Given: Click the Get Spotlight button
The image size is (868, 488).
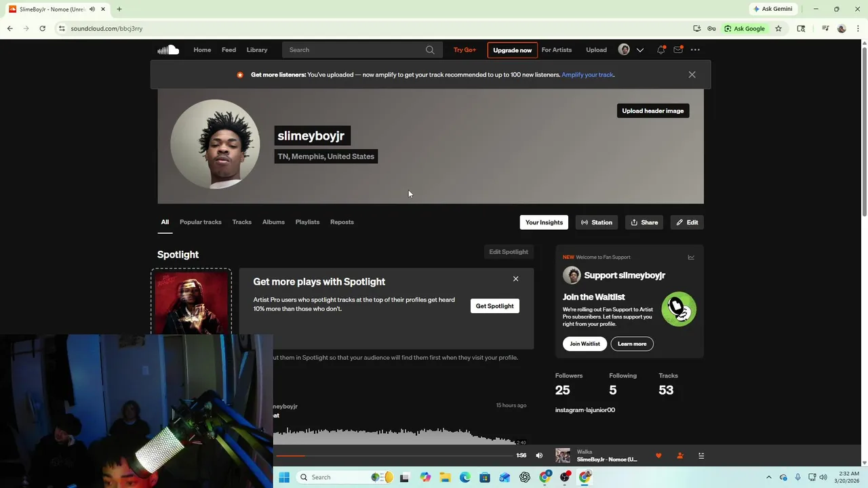Looking at the screenshot, I should coord(495,306).
